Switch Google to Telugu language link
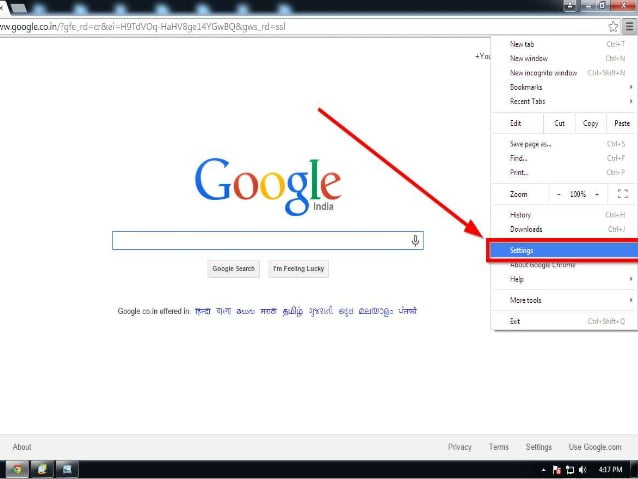 click(246, 311)
